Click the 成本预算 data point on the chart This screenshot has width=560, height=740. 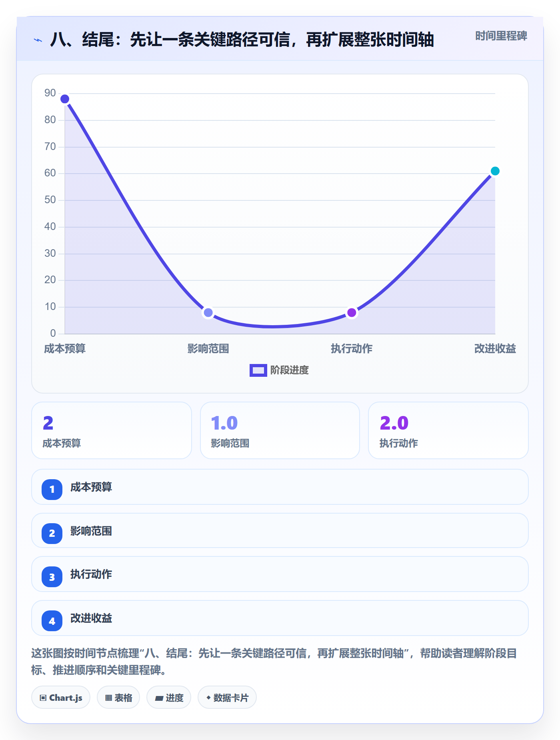[65, 99]
